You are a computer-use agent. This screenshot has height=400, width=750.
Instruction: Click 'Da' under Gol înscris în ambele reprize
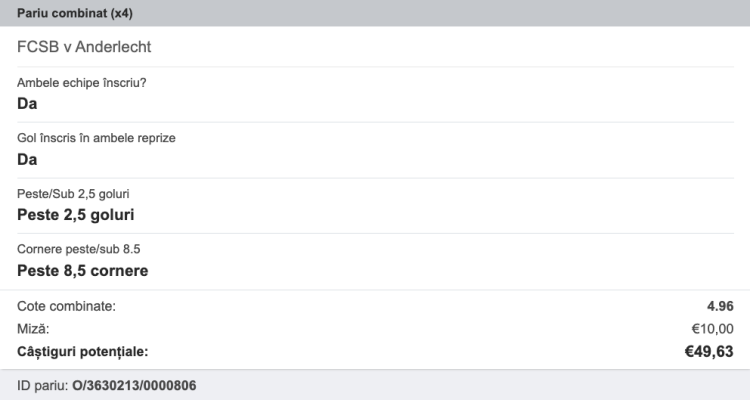tap(28, 158)
